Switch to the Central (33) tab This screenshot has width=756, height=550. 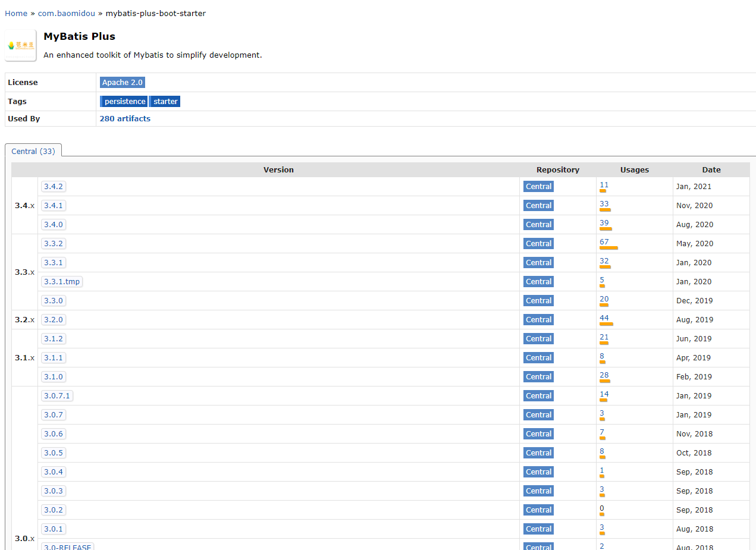(33, 150)
